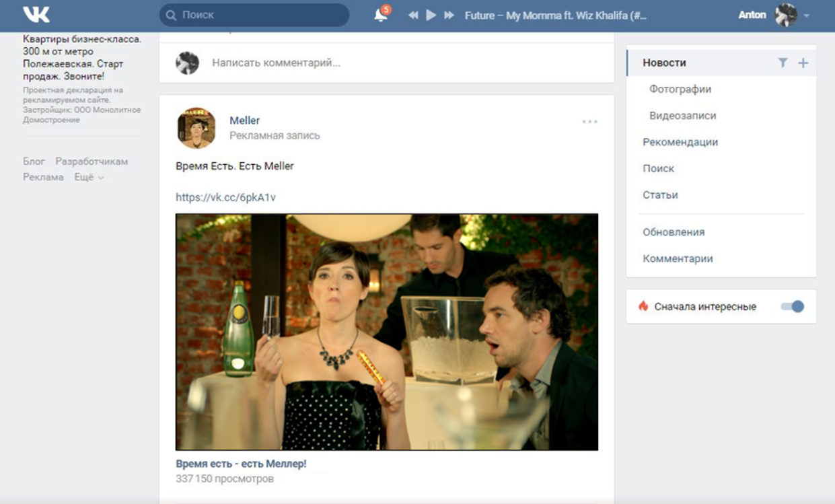
Task: Click the VK logo in header
Action: (x=36, y=15)
